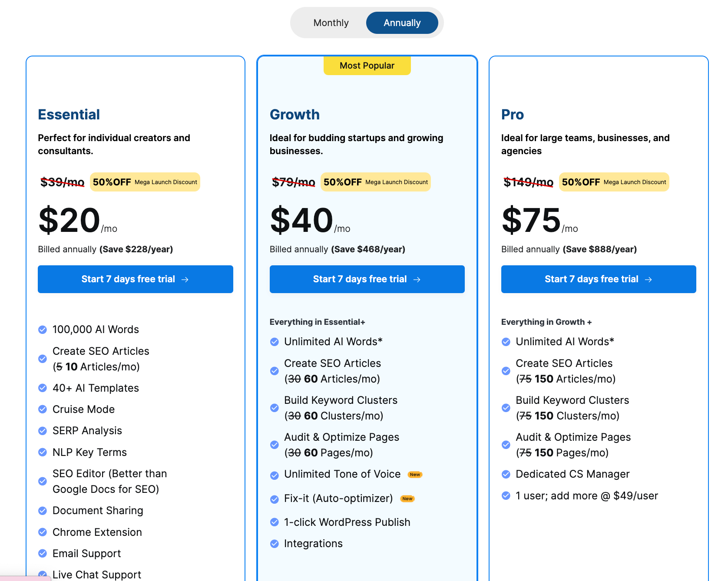Click the New badge beside Unlimited Tone of Voice
The height and width of the screenshot is (581, 728).
[x=415, y=475]
